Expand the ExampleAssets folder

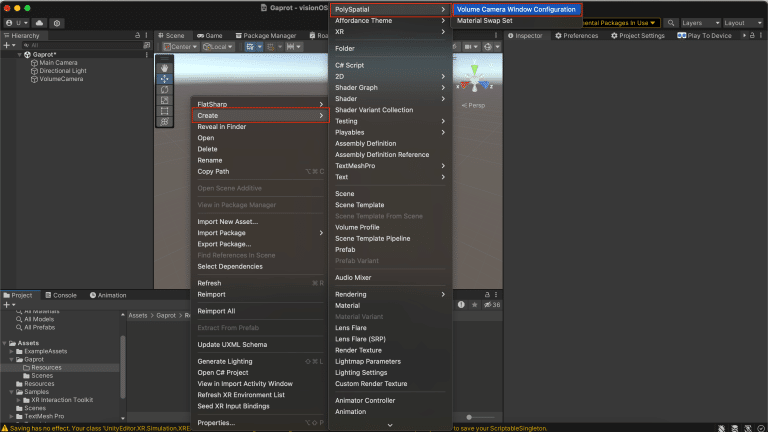click(12, 351)
